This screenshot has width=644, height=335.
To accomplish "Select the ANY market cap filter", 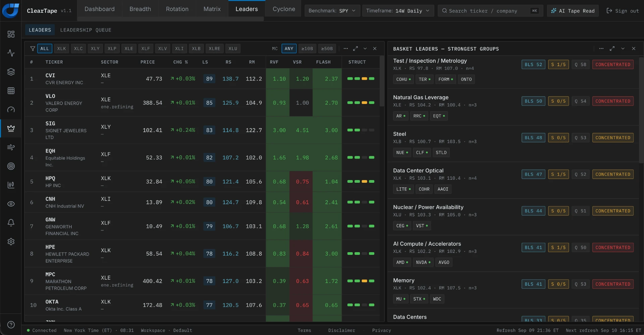I will [x=289, y=49].
